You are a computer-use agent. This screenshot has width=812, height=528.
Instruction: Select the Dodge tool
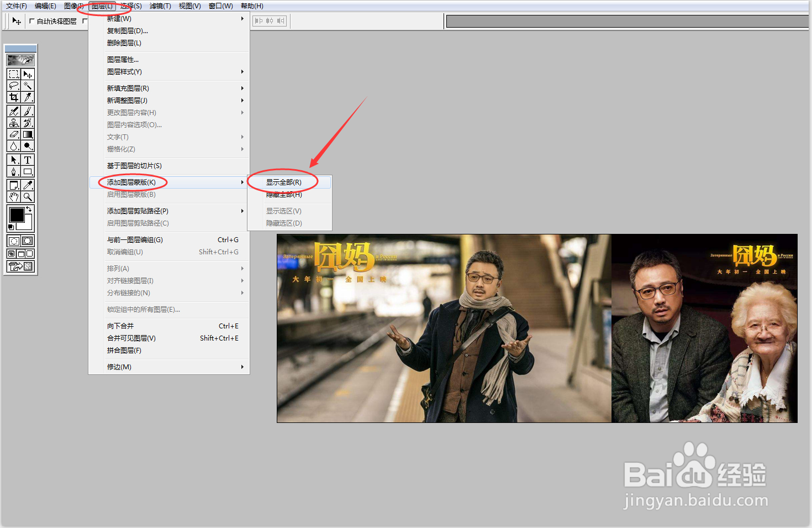(x=28, y=146)
